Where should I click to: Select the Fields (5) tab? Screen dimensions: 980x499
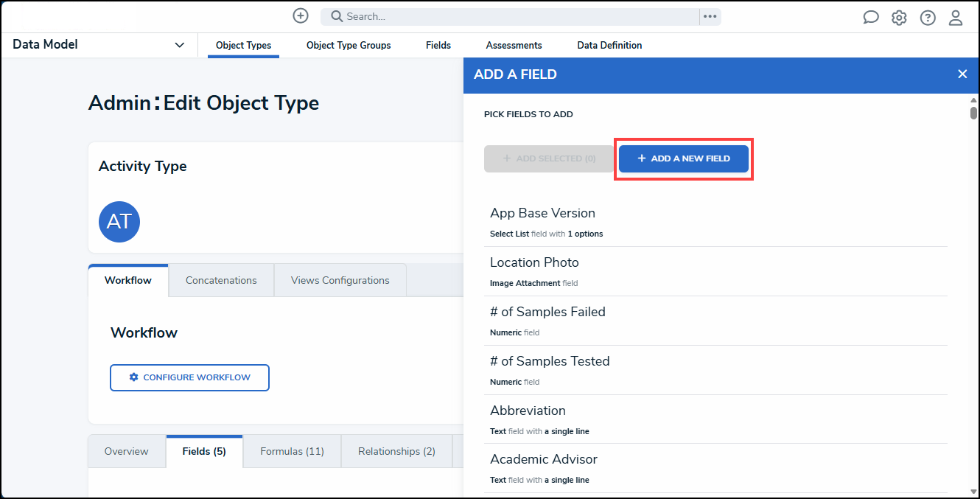coord(204,451)
